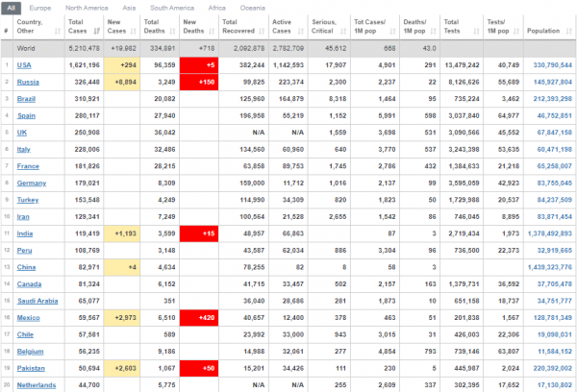
Task: Open the Saudi Arabia country link
Action: [38, 301]
